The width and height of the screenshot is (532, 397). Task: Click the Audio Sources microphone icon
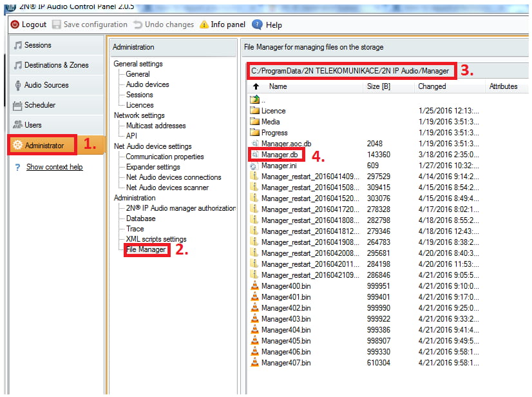pyautogui.click(x=18, y=85)
